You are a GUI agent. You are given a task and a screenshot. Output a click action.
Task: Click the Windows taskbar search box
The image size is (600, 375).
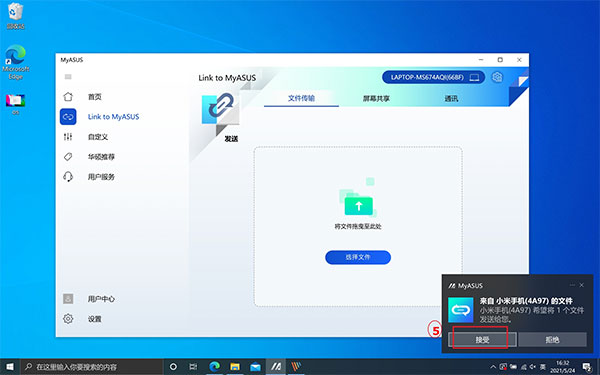(x=92, y=367)
